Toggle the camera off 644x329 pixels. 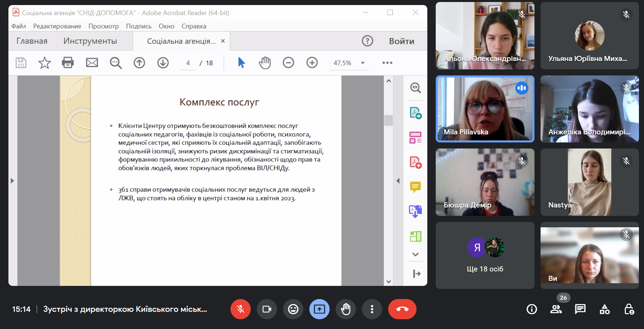(267, 309)
